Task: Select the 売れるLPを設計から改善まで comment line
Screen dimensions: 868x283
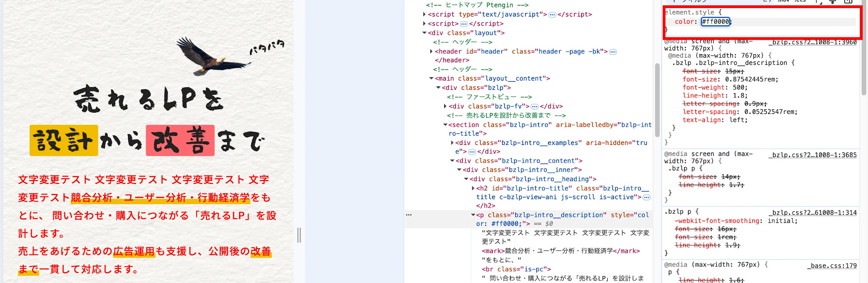Action: point(506,115)
